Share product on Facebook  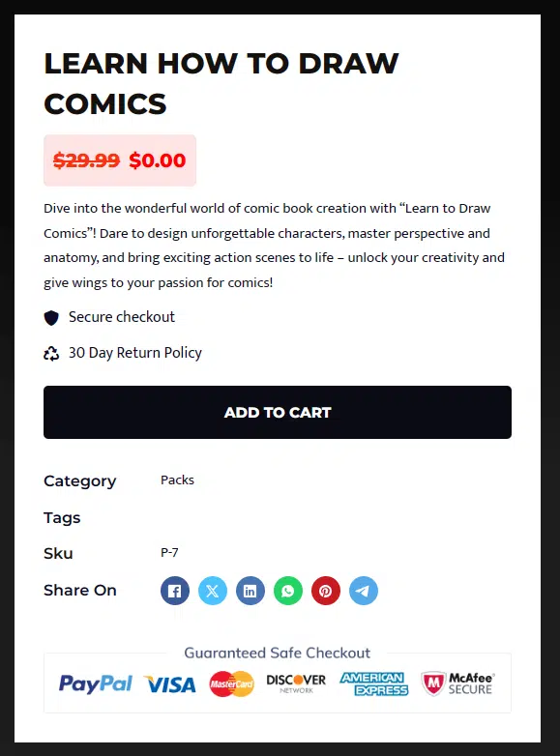[x=175, y=591]
